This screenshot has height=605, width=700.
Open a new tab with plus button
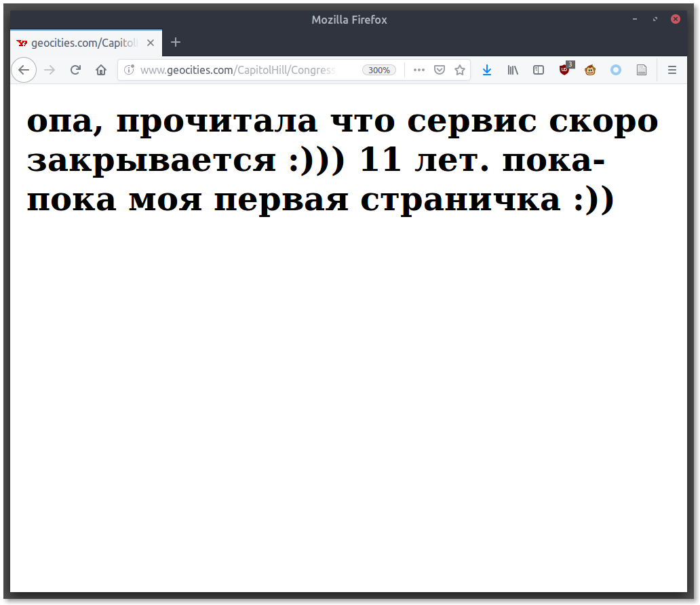(176, 42)
